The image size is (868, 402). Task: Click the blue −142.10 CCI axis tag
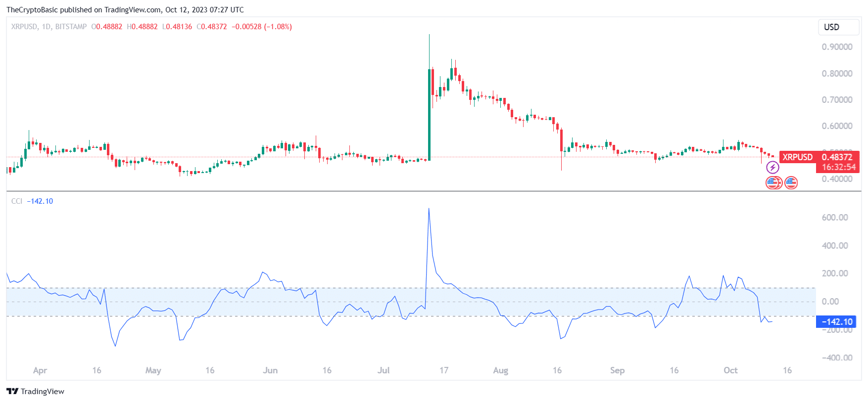(836, 322)
